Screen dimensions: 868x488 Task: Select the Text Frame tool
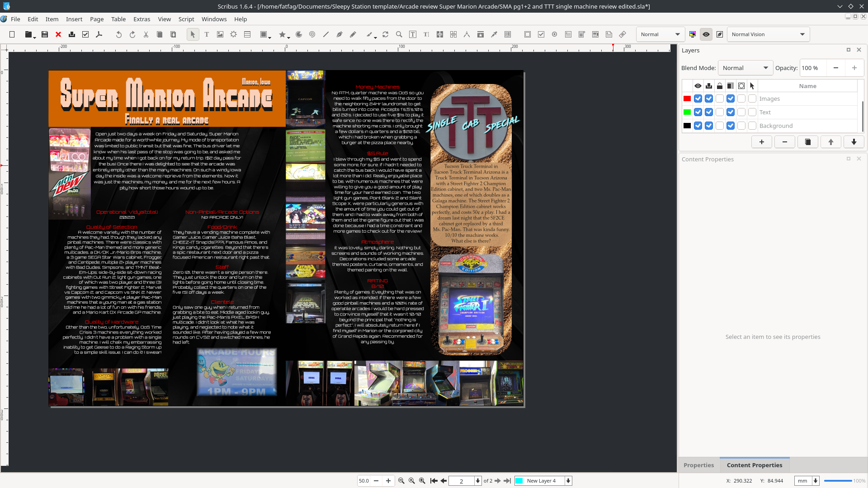207,34
